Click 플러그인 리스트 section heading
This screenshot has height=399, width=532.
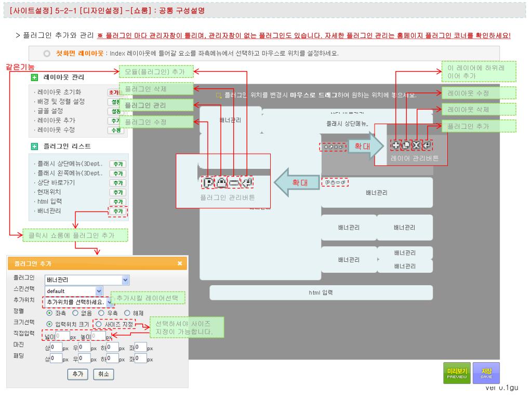(x=67, y=147)
